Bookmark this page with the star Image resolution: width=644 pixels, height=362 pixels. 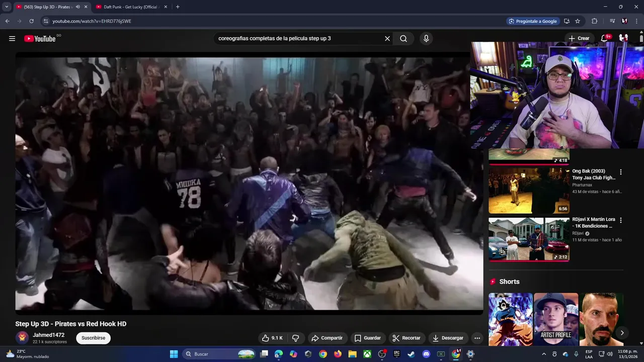pyautogui.click(x=578, y=21)
